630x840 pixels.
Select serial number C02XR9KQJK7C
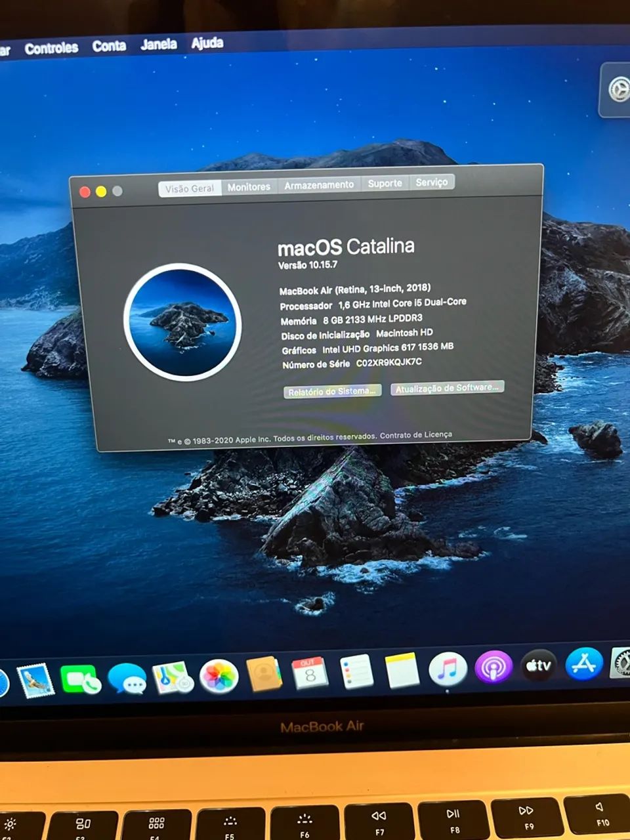click(389, 362)
